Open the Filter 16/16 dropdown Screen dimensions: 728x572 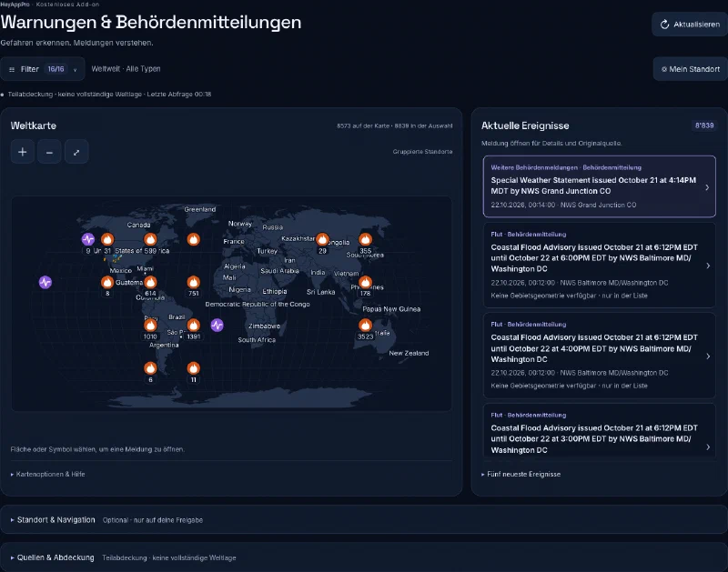tap(43, 69)
